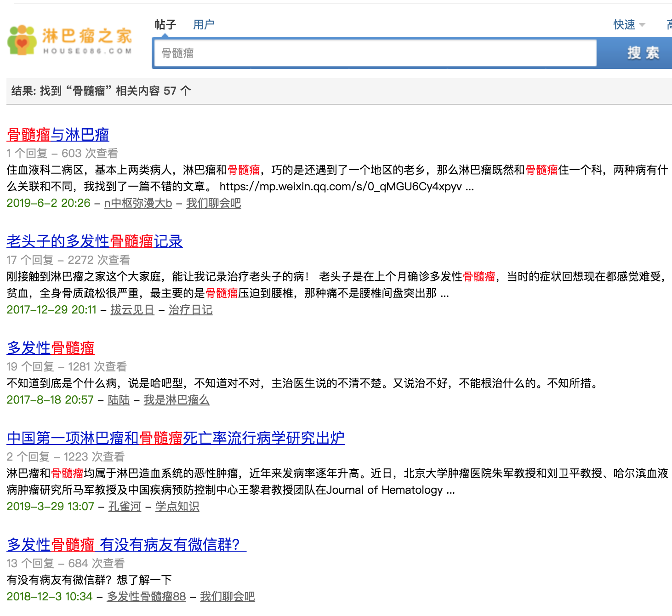The width and height of the screenshot is (672, 616).
Task: Click the text 17 个回复 – 2272 次查看
Action: pyautogui.click(x=68, y=260)
